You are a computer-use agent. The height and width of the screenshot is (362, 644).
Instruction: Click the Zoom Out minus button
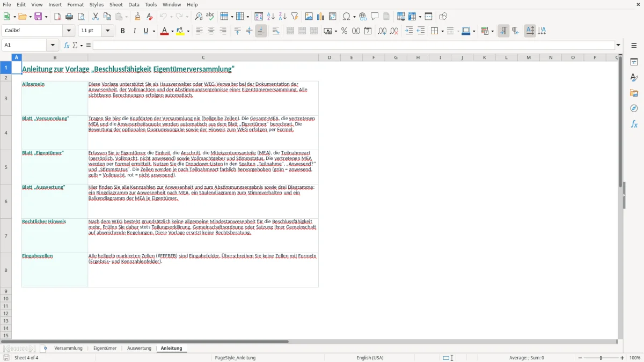[580, 358]
